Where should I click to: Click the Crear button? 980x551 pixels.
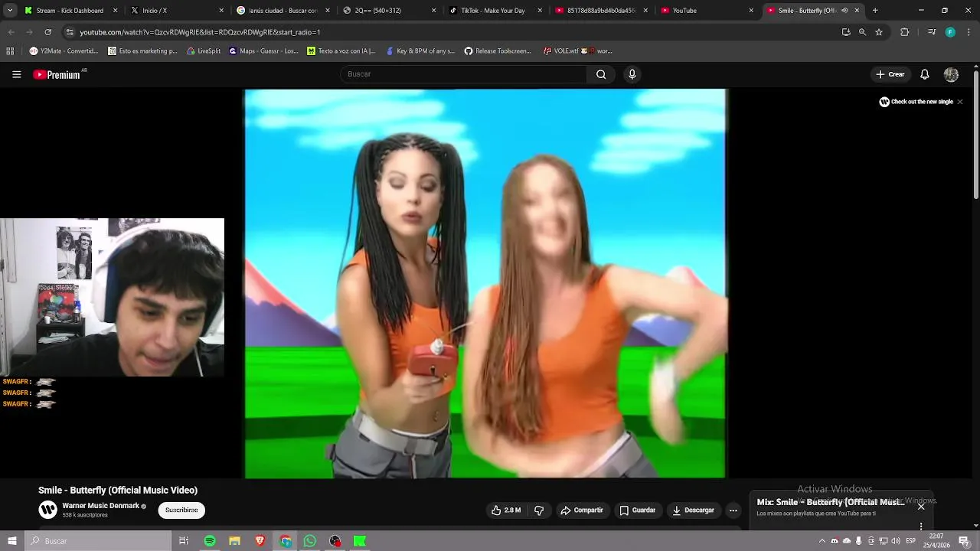(x=890, y=74)
